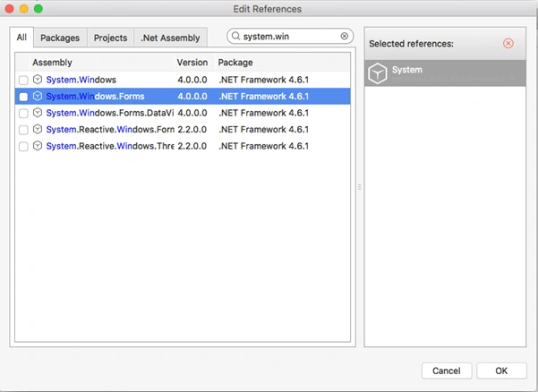Click the System reference cube icon
538x392 pixels.
378,73
